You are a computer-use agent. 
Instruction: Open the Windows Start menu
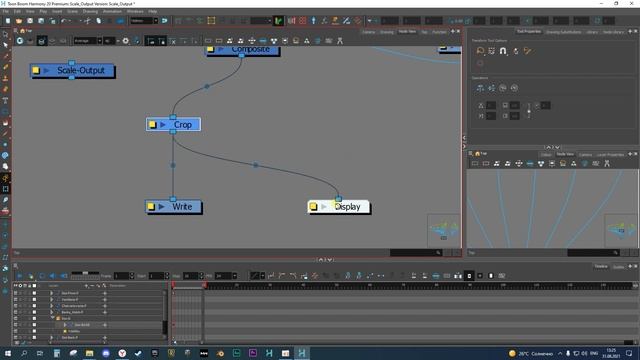pos(8,353)
